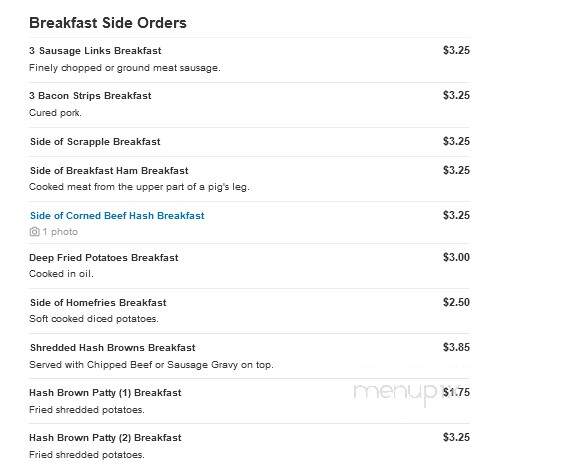Click the Soft cooked diced potatoes description
Screen dimensions: 586x474
click(x=94, y=319)
